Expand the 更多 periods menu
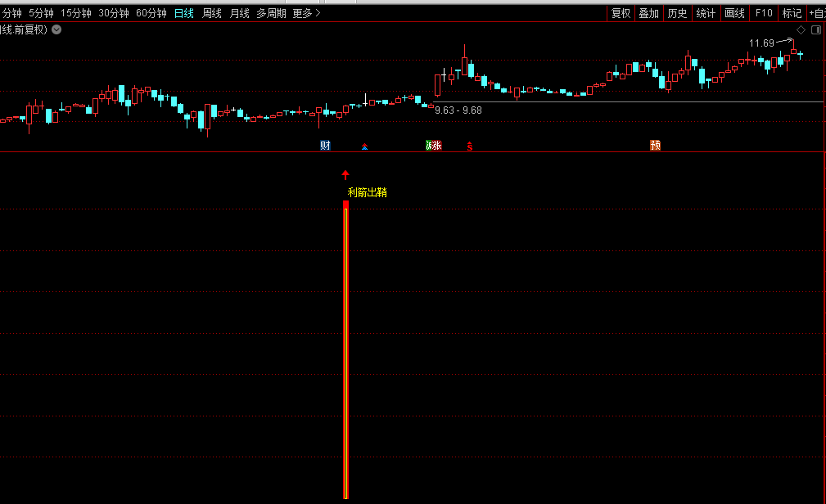This screenshot has width=826, height=504. (306, 13)
